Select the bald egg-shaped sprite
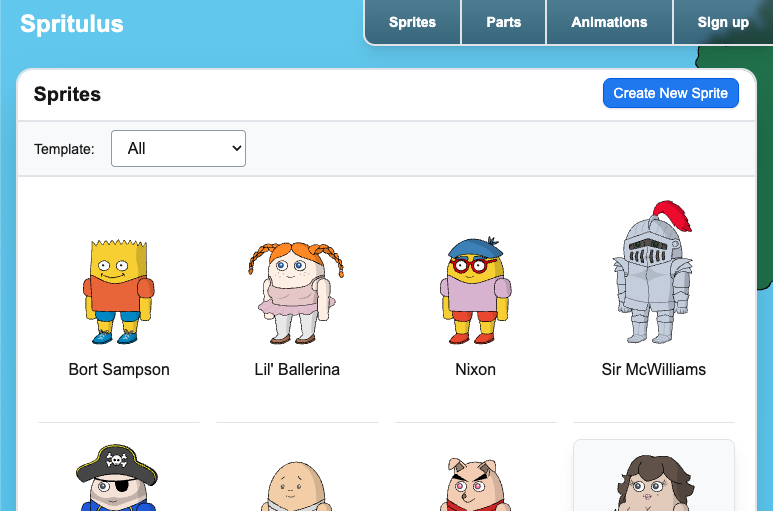This screenshot has width=773, height=511. 296,485
